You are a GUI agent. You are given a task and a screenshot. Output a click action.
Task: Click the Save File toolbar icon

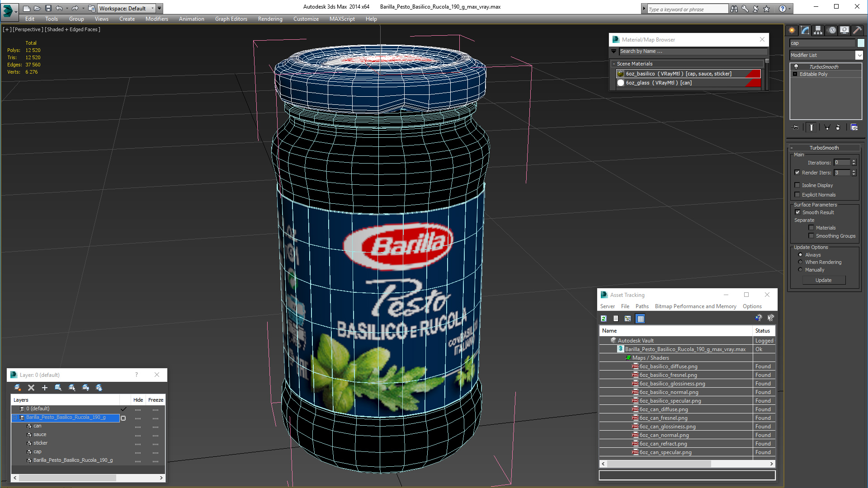48,8
